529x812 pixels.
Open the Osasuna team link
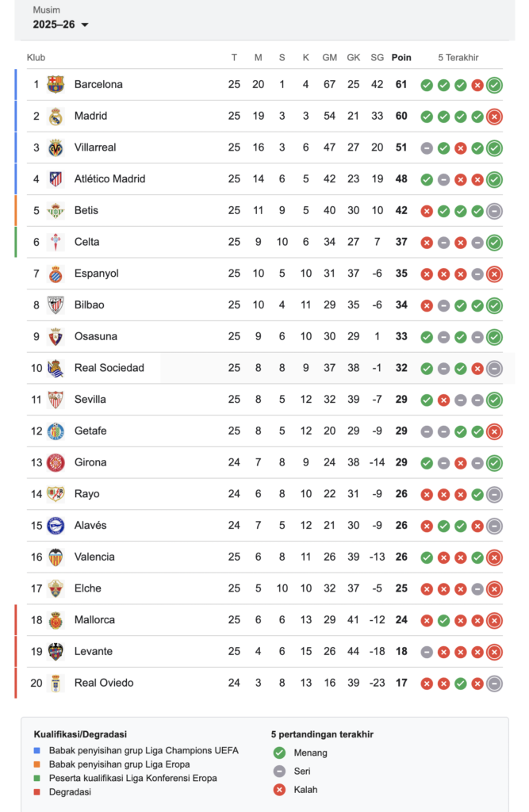coord(95,336)
